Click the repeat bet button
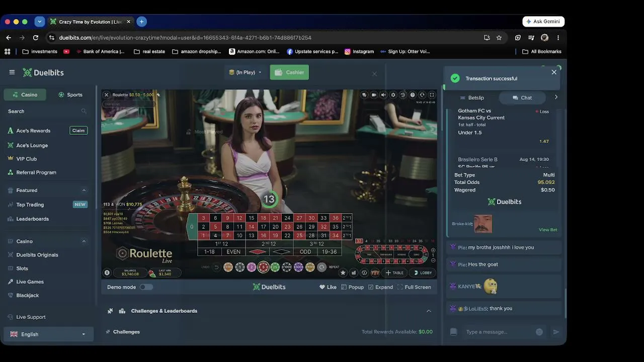The image size is (644, 362). coord(322,267)
